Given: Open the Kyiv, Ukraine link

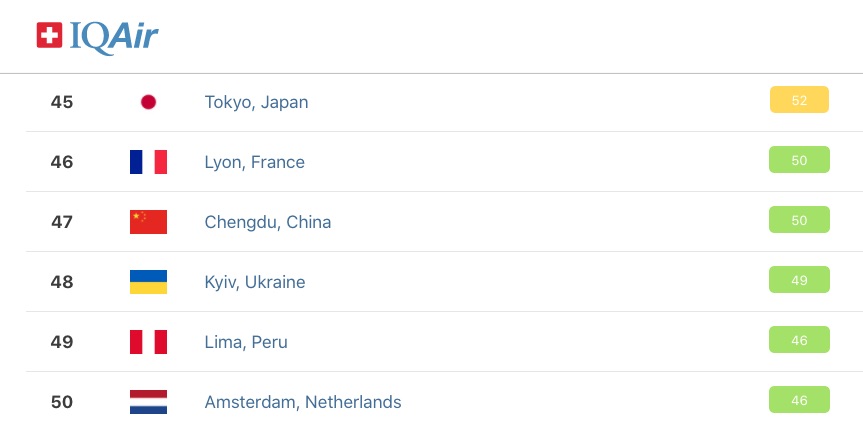Looking at the screenshot, I should click(x=255, y=282).
